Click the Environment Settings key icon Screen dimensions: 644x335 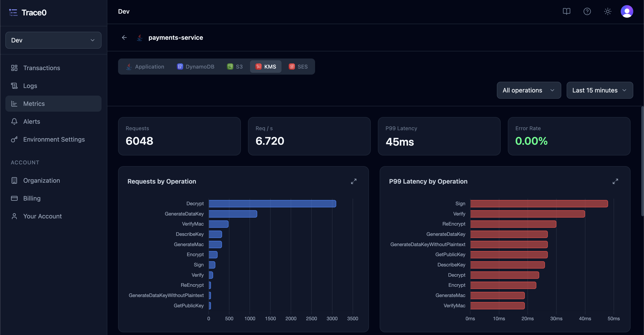pos(14,139)
